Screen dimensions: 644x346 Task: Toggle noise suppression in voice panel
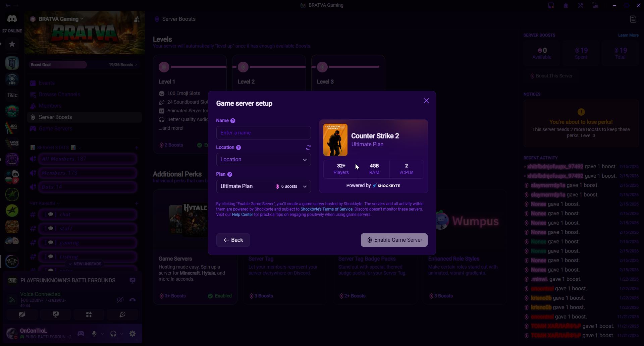(x=120, y=300)
